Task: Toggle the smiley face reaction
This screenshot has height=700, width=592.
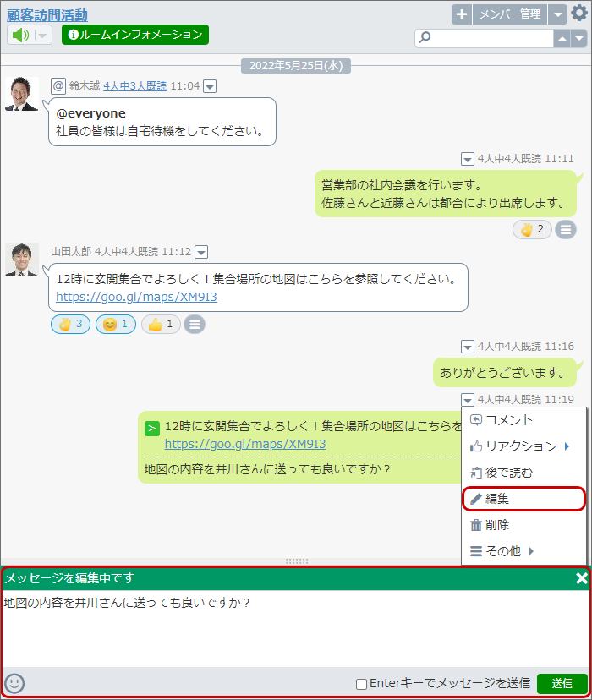Action: point(116,324)
